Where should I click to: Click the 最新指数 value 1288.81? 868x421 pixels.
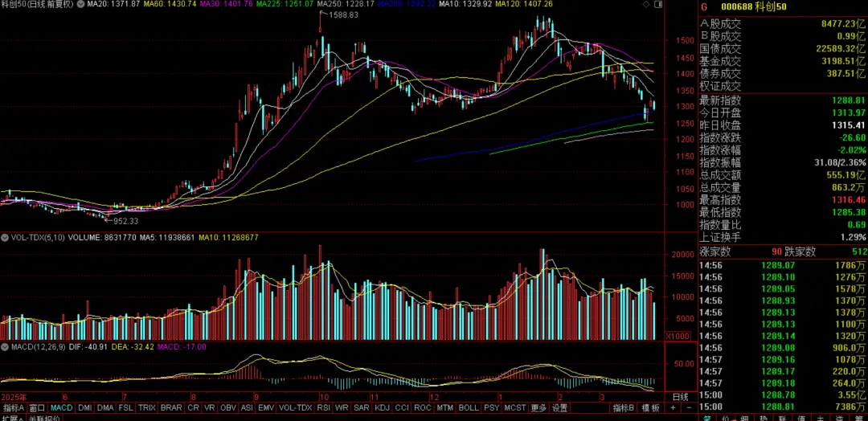[848, 100]
